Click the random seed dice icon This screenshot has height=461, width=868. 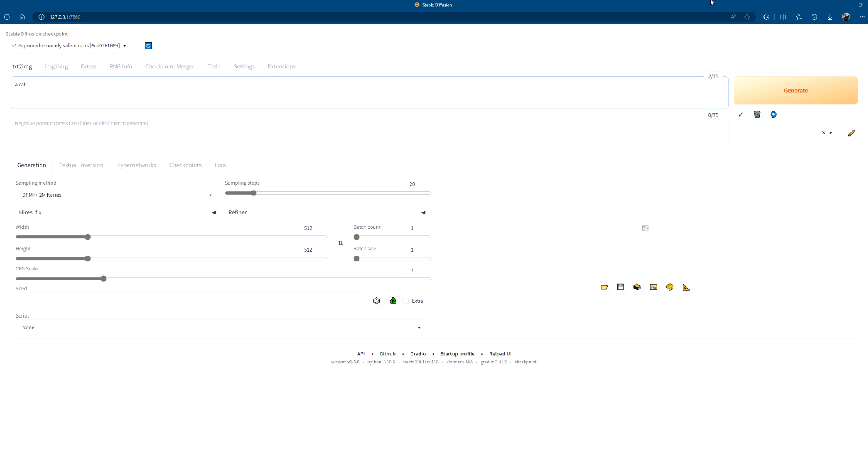coord(376,301)
